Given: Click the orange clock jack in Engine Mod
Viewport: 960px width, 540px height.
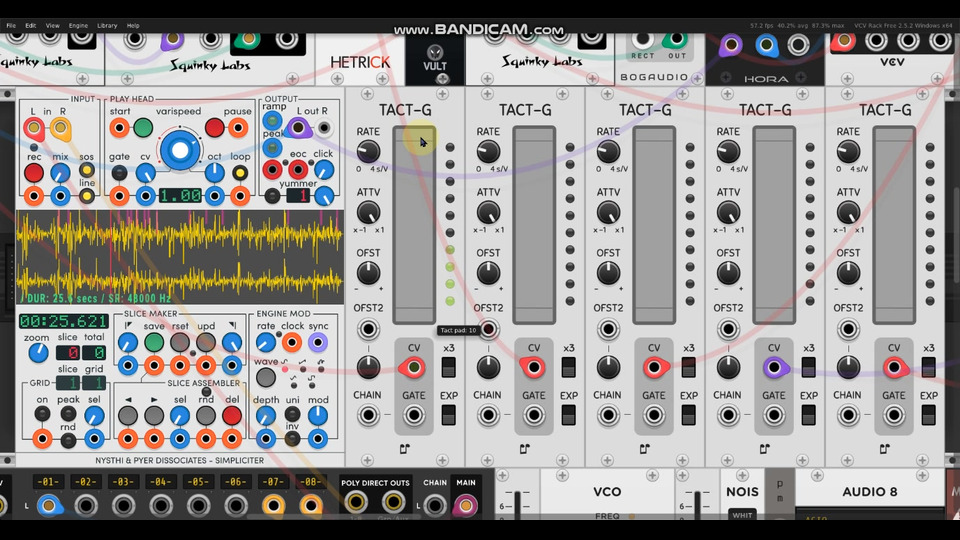Looking at the screenshot, I should click(292, 342).
